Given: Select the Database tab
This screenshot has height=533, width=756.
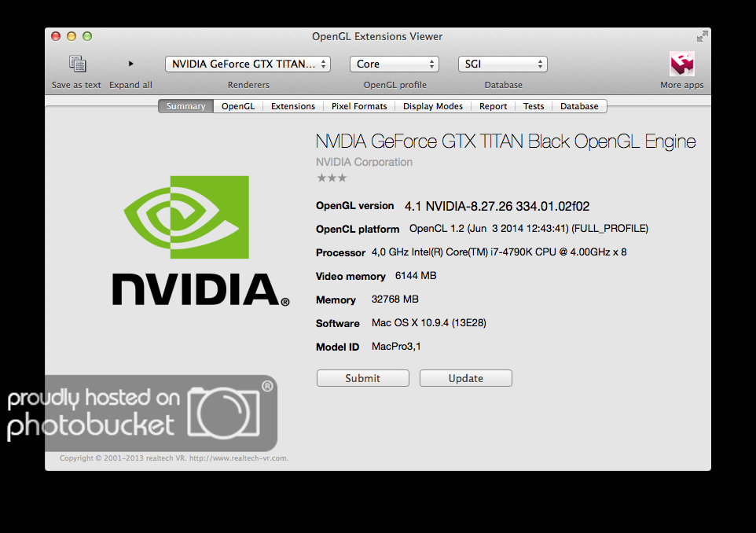Looking at the screenshot, I should pos(579,106).
